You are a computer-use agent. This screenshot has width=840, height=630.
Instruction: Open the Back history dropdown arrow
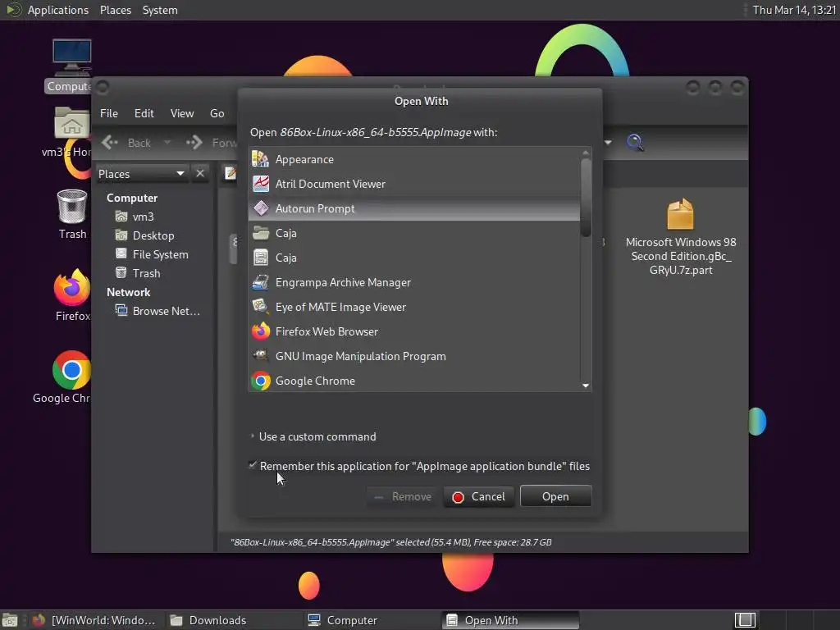point(167,143)
